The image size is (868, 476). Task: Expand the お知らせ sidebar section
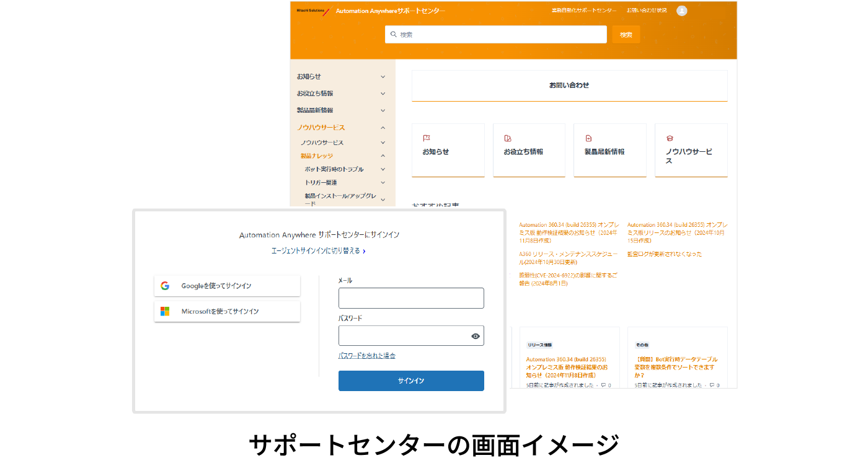[x=383, y=77]
